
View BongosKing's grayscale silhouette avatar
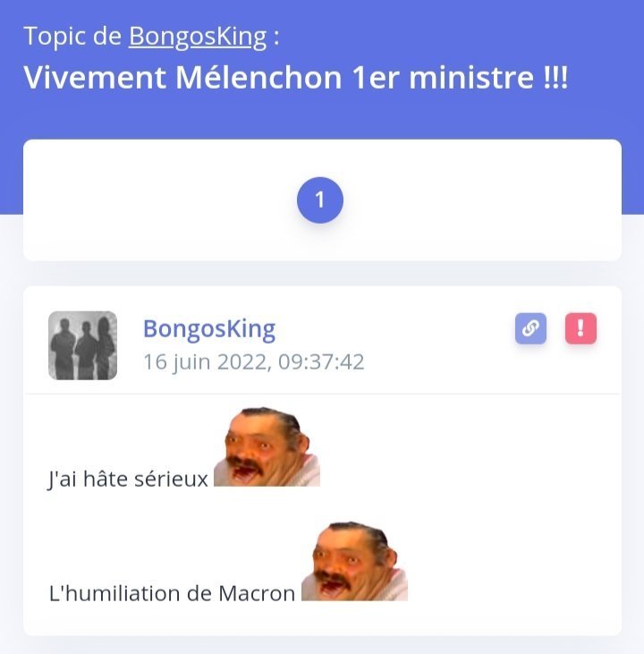82,345
